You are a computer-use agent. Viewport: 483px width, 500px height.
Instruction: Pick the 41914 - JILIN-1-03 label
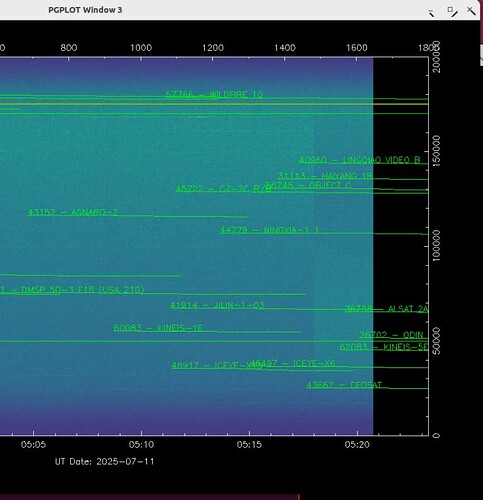click(217, 305)
